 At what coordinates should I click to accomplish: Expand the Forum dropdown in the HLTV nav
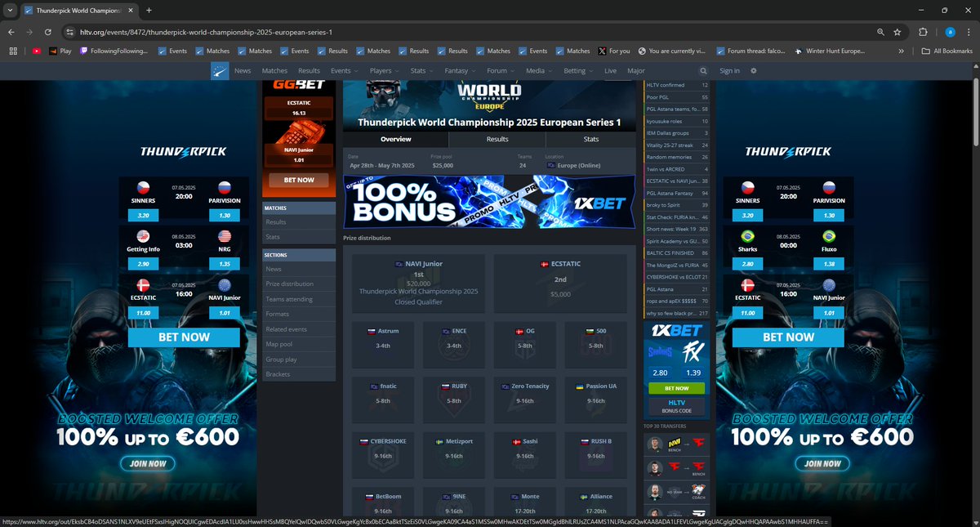[x=500, y=71]
